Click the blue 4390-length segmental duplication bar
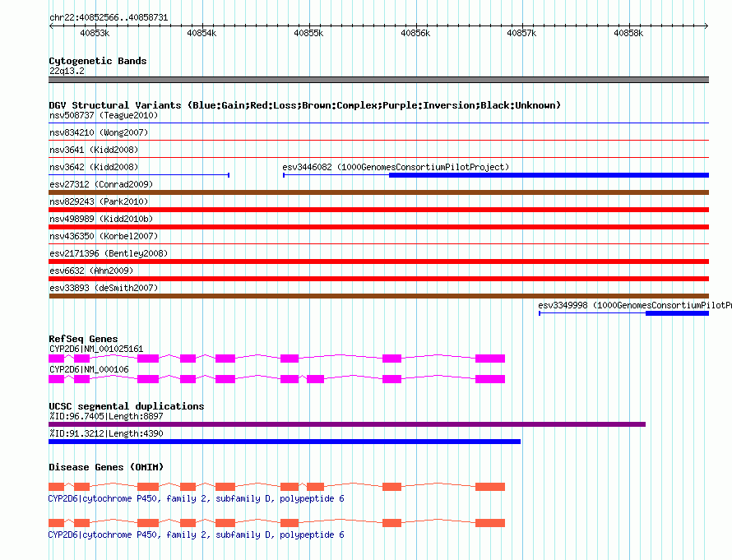The width and height of the screenshot is (732, 560). (285, 442)
